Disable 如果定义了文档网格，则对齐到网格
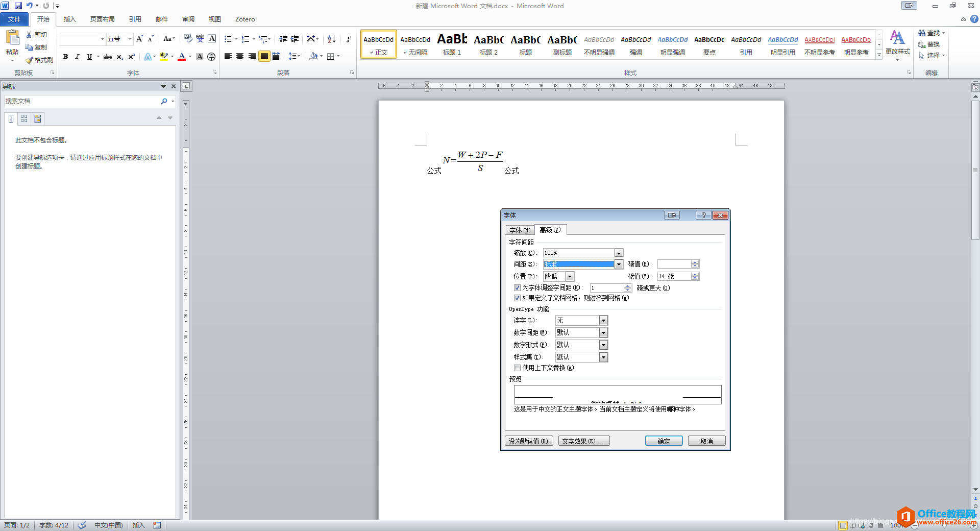The width and height of the screenshot is (980, 531). coord(517,298)
